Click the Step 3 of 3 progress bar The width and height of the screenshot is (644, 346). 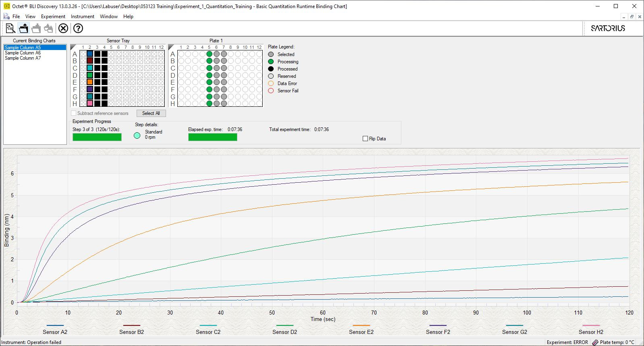click(x=97, y=137)
